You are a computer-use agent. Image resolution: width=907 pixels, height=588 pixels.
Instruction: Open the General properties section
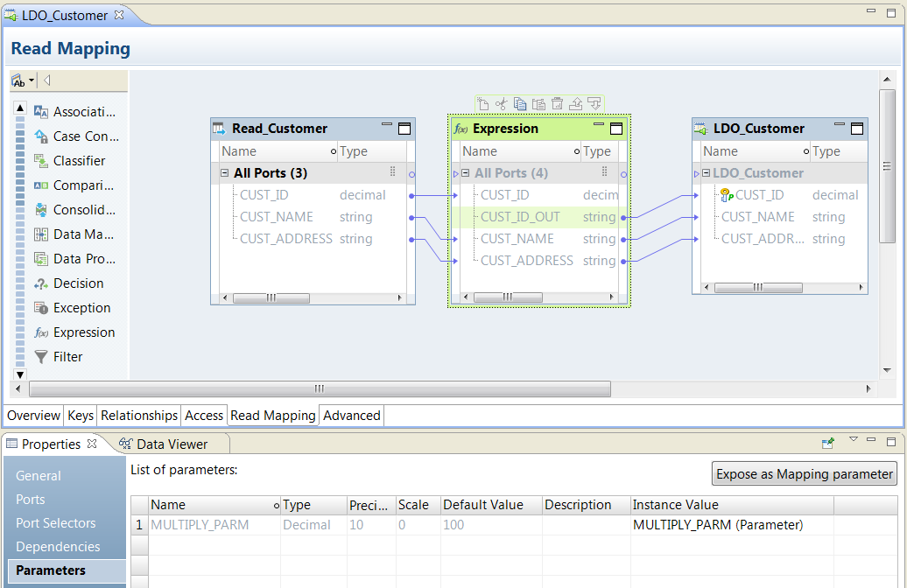[x=39, y=476]
